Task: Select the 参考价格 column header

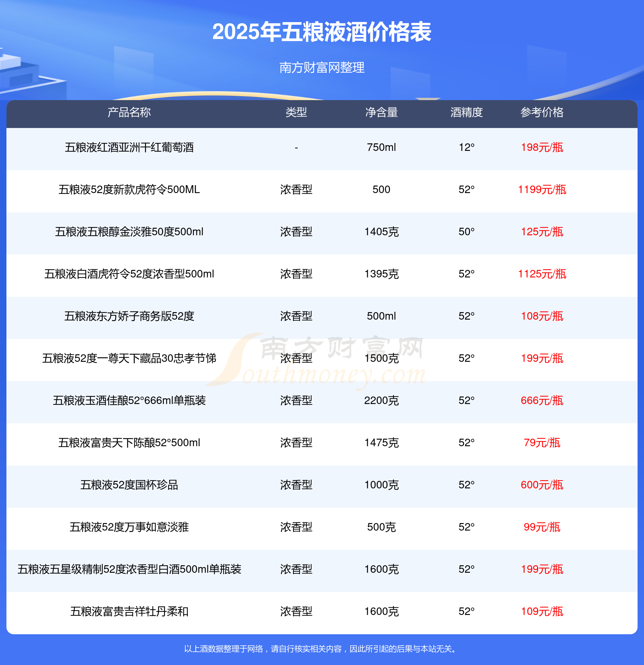Action: tap(542, 112)
